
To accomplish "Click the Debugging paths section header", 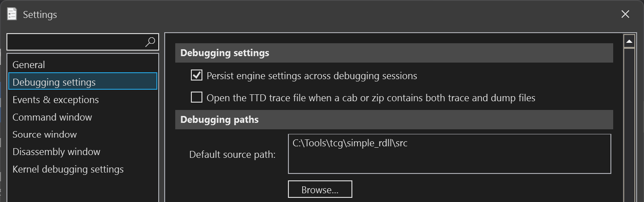I will 394,120.
